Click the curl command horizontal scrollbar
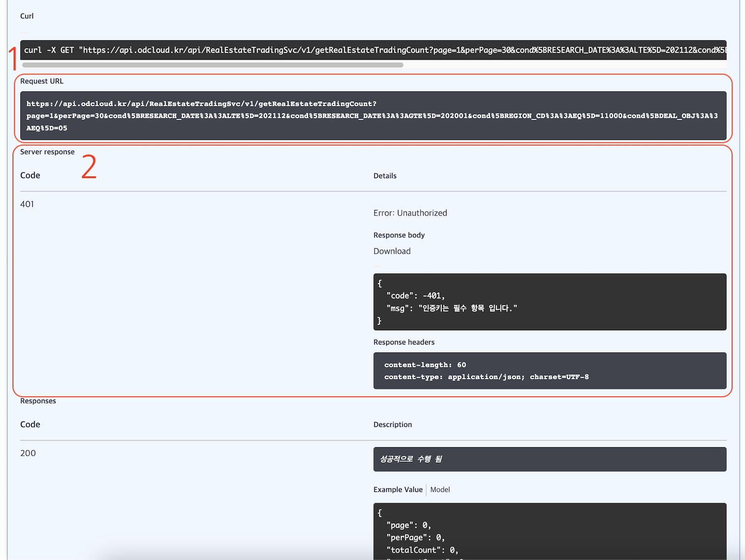This screenshot has width=745, height=560. click(213, 65)
